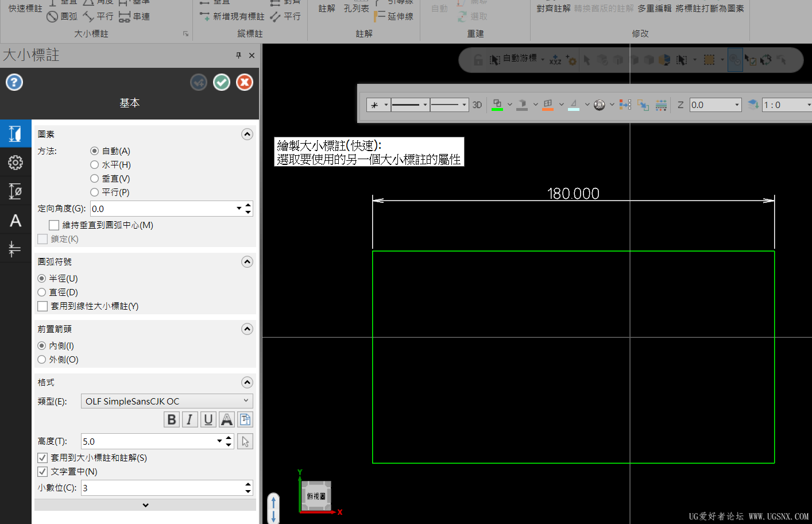Collapse the 圓弧符號 section
The height and width of the screenshot is (524, 812).
pyautogui.click(x=247, y=262)
